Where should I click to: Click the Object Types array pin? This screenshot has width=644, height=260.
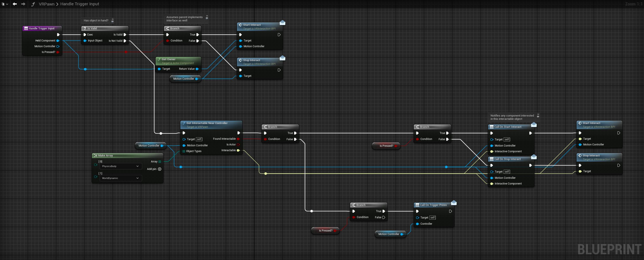(184, 151)
